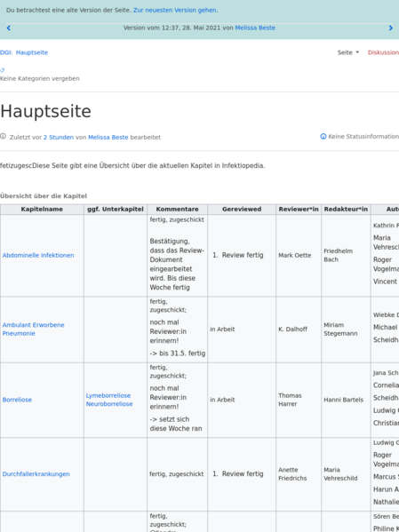Click the category tag icon
399x532 pixels.
click(2, 70)
